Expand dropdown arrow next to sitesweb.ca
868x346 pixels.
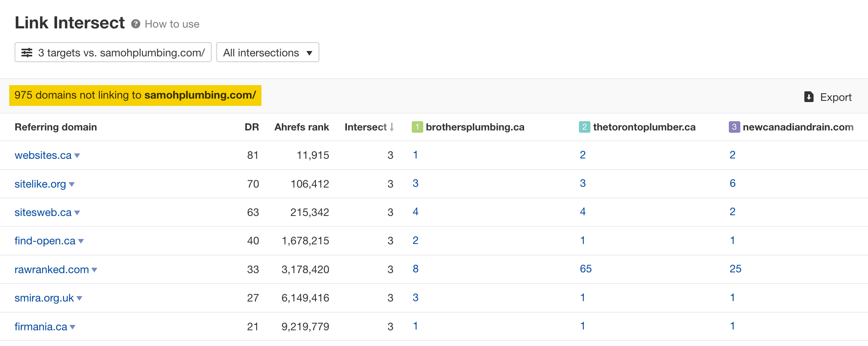77,213
